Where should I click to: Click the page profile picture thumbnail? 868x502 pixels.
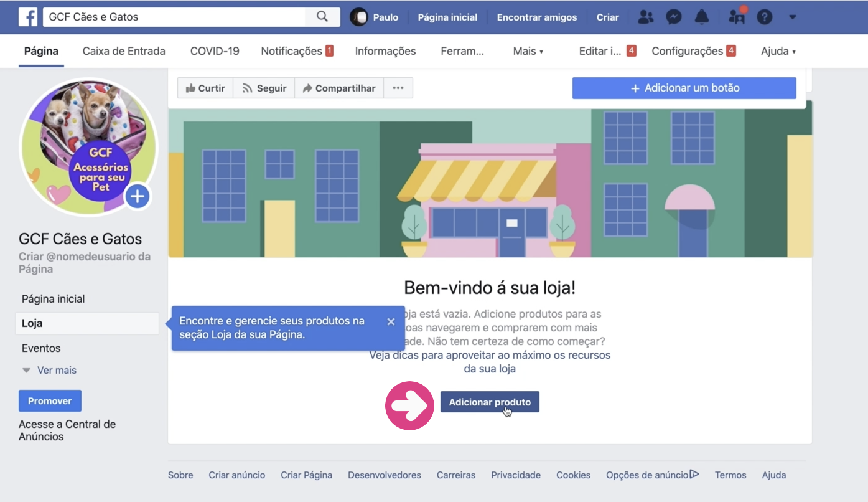(89, 148)
